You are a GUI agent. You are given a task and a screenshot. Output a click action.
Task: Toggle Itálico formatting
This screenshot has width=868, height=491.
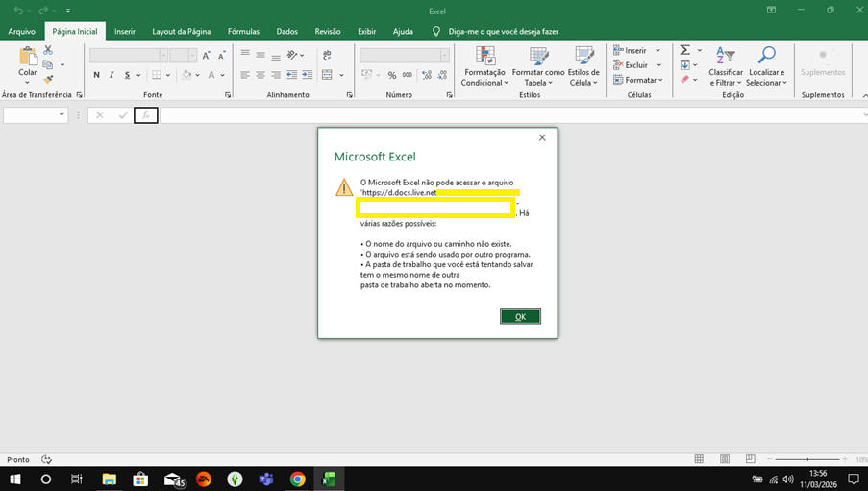(112, 75)
